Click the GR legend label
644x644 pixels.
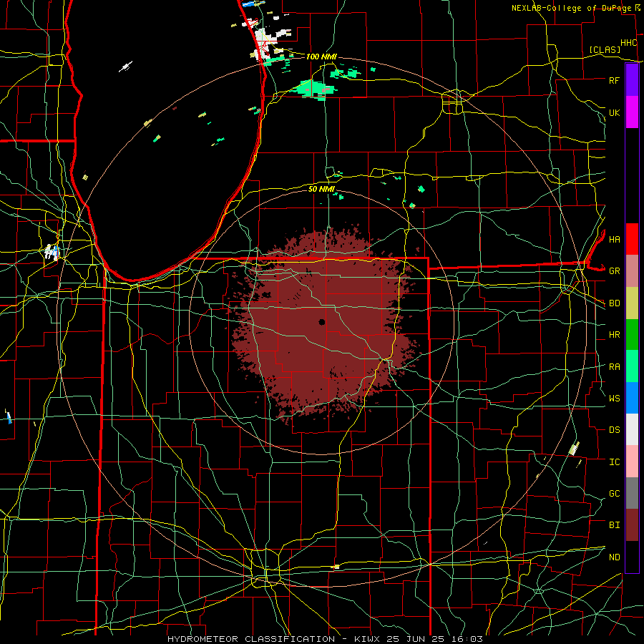point(614,271)
